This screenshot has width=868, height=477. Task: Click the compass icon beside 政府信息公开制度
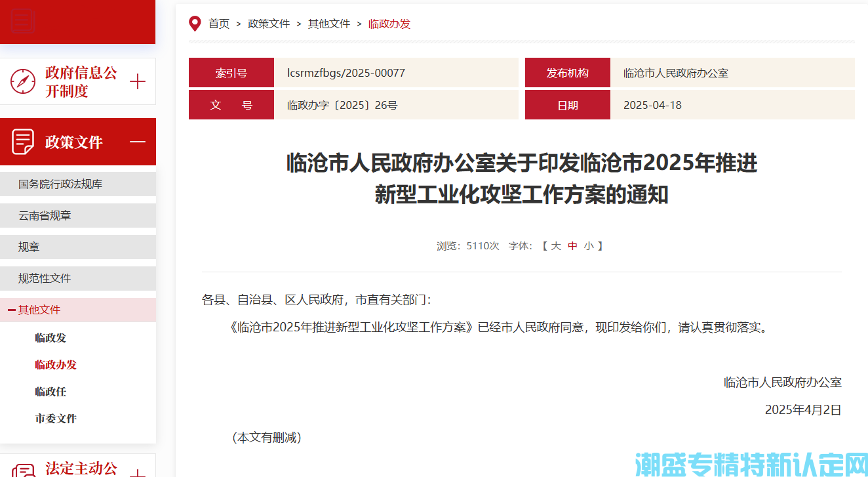[23, 81]
